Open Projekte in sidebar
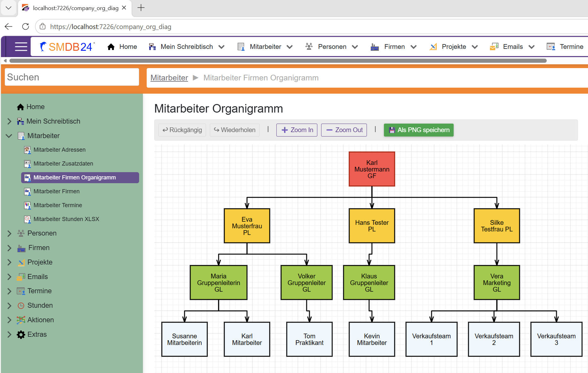Viewport: 588px width, 373px height. click(x=40, y=262)
